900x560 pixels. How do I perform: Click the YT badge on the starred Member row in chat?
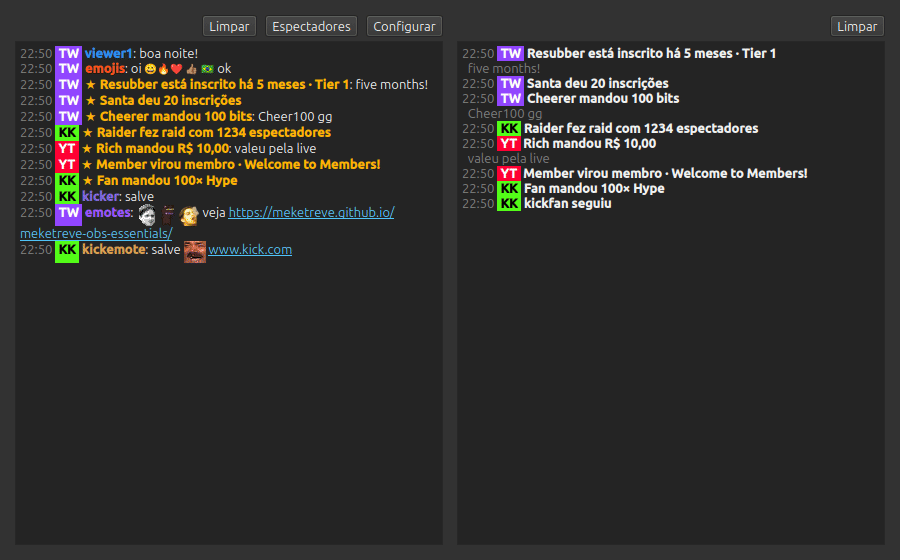(67, 165)
